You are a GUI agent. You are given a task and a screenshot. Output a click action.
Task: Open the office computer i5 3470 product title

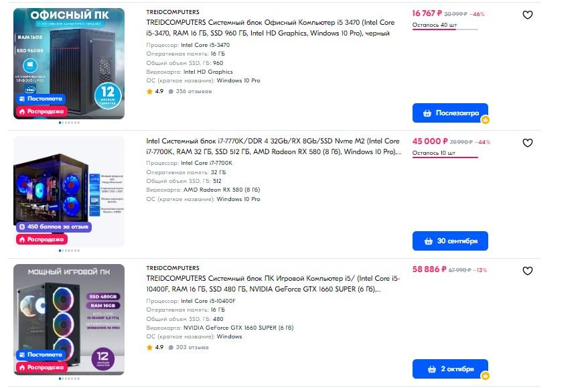(x=270, y=27)
